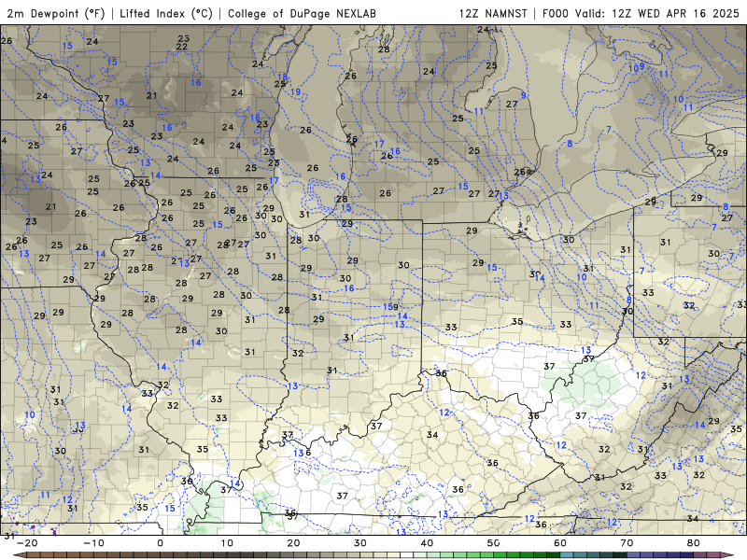Pick the magenta swatch at the scale's right end
This screenshot has width=747, height=560.
pos(727,555)
